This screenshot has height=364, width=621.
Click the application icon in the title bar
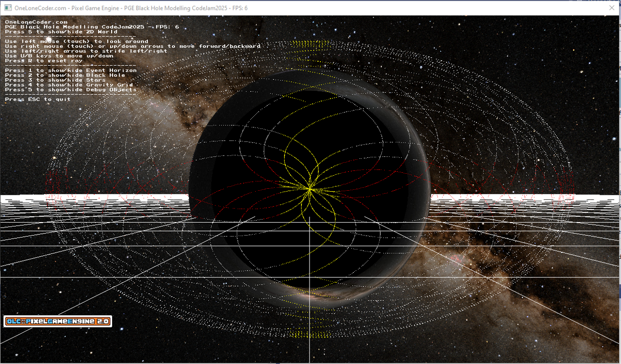tap(8, 7)
